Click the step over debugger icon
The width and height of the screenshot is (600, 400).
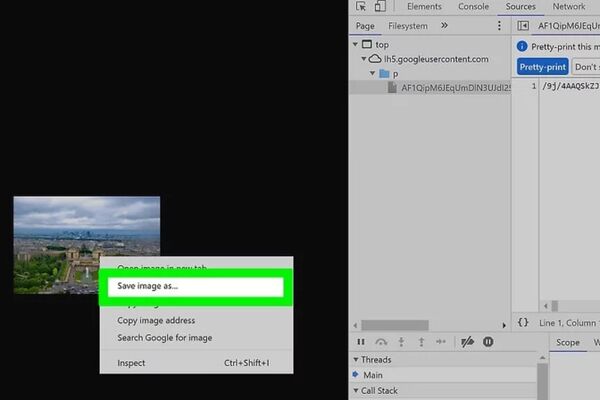(381, 341)
